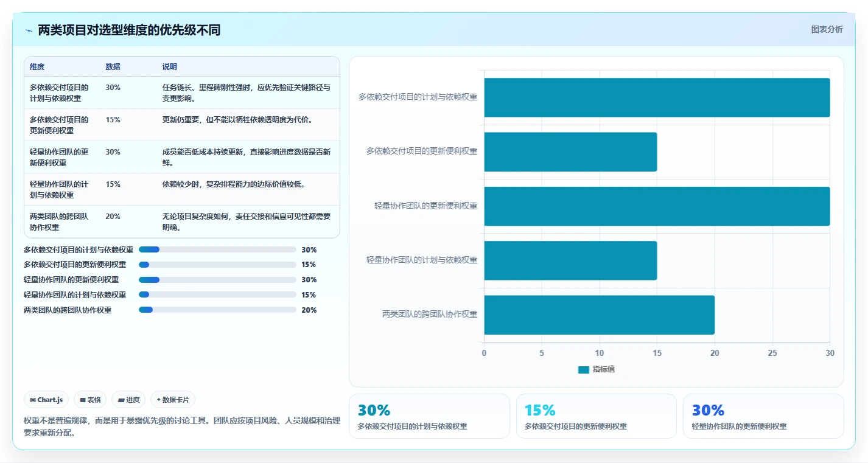The height and width of the screenshot is (463, 868).
Task: Select the 进度 tag chip
Action: (128, 400)
